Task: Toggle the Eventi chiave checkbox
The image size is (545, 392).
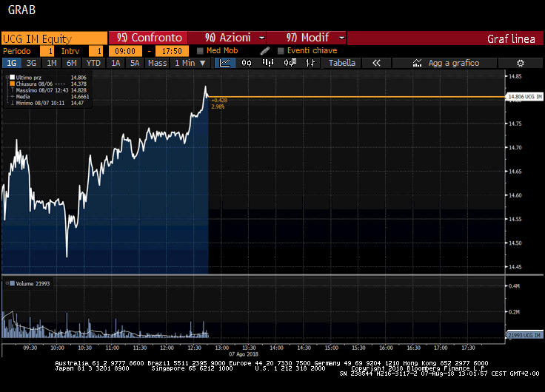Action: (281, 51)
